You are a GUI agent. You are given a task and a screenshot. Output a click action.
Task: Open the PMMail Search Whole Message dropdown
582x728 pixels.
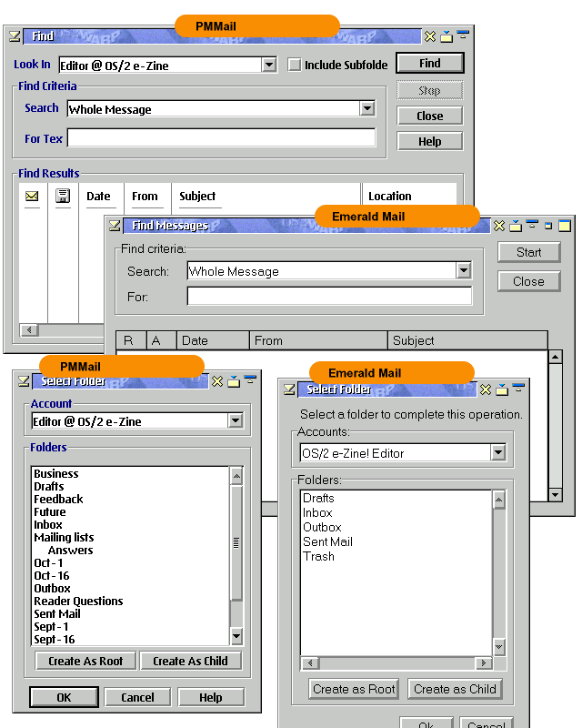[x=367, y=108]
